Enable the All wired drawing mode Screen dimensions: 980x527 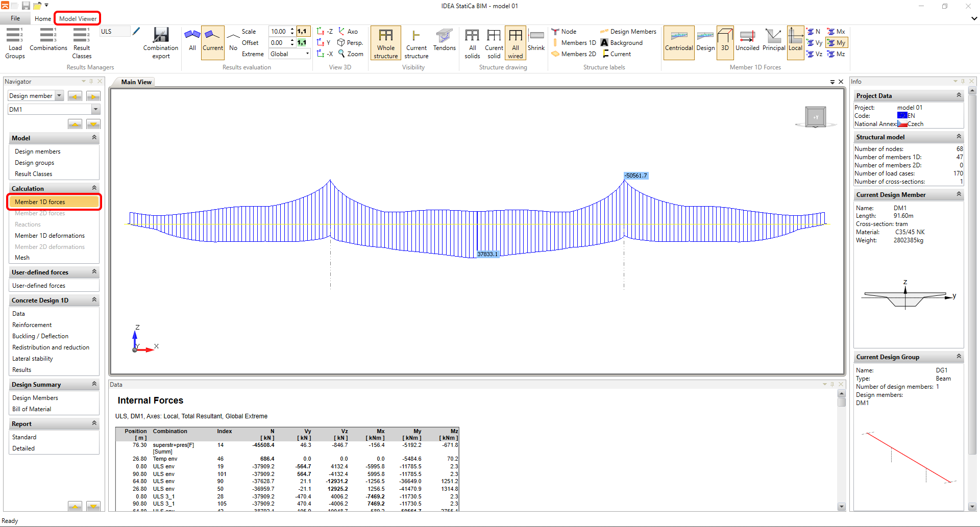tap(515, 43)
